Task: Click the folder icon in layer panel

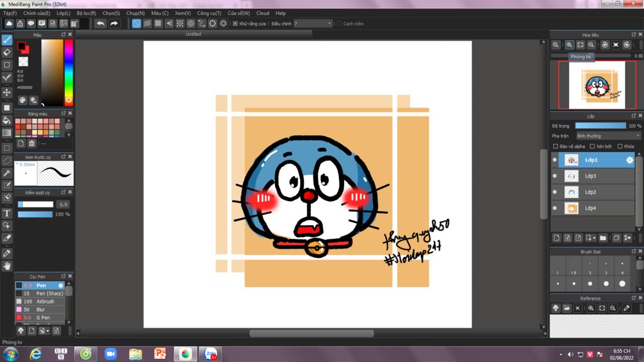Action: [603, 238]
